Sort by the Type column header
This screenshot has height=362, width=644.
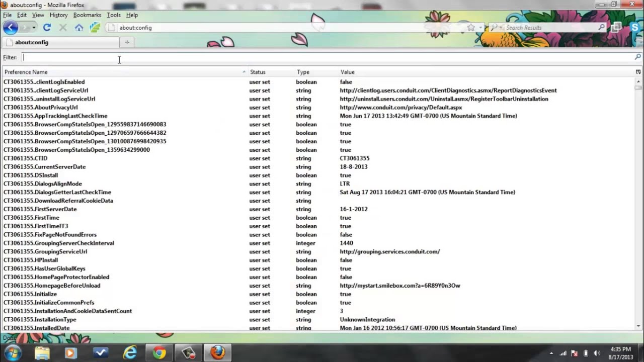(316, 72)
